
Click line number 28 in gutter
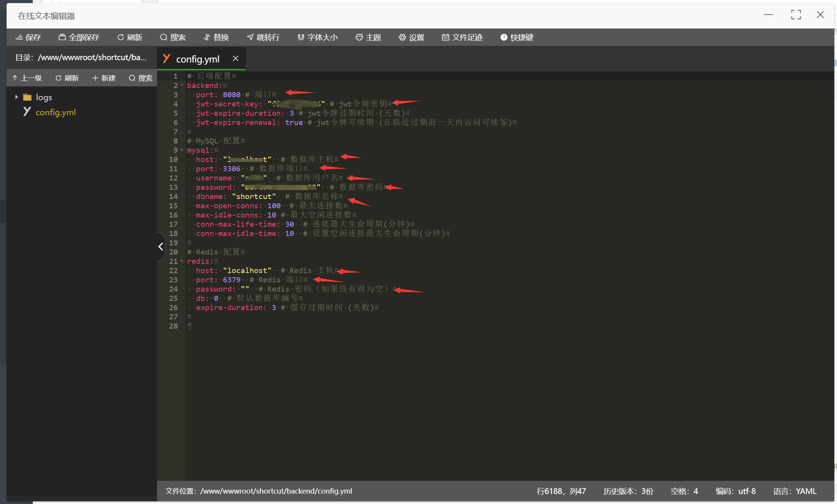click(x=173, y=326)
